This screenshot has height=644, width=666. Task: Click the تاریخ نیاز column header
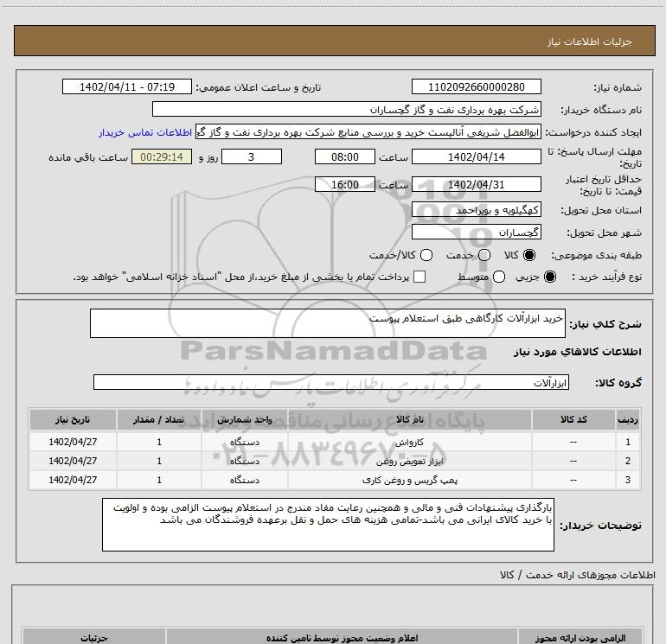tap(73, 419)
